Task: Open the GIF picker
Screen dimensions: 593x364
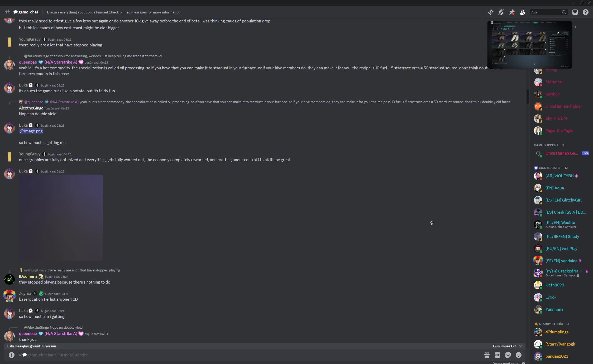Action: pyautogui.click(x=498, y=355)
